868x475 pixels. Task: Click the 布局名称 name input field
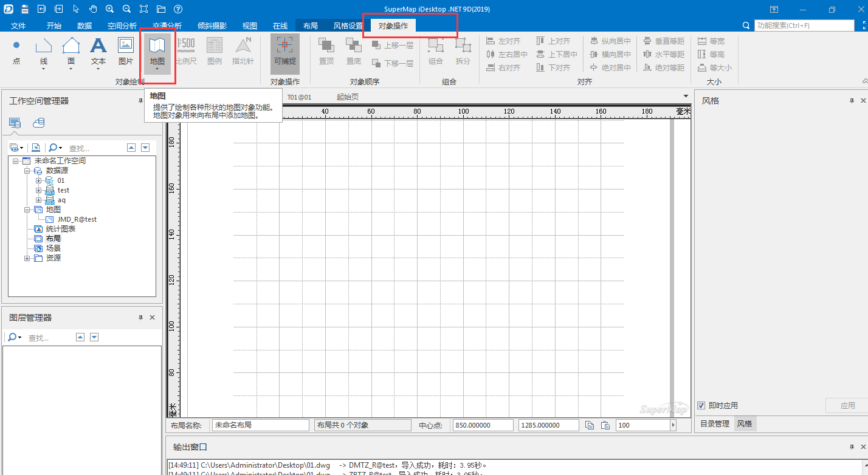click(x=260, y=425)
